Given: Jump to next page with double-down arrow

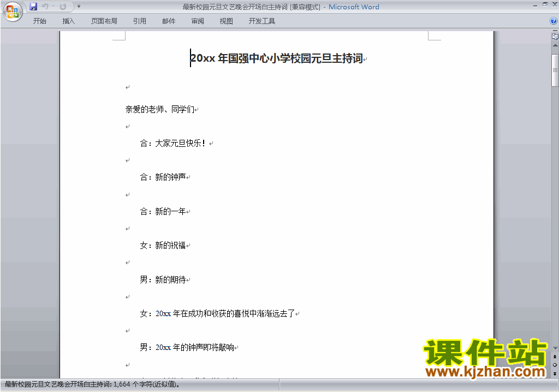Looking at the screenshot, I should (x=555, y=373).
